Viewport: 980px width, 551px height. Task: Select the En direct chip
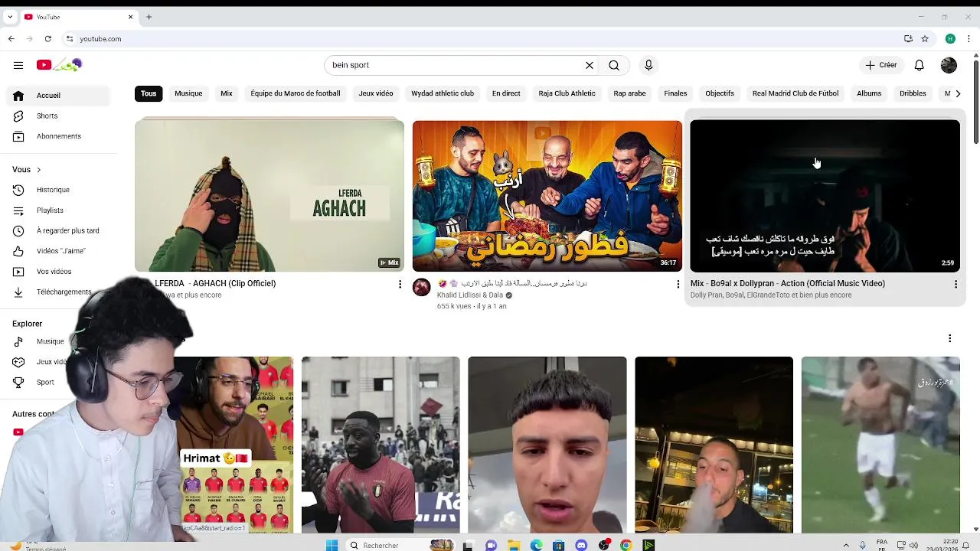(506, 93)
